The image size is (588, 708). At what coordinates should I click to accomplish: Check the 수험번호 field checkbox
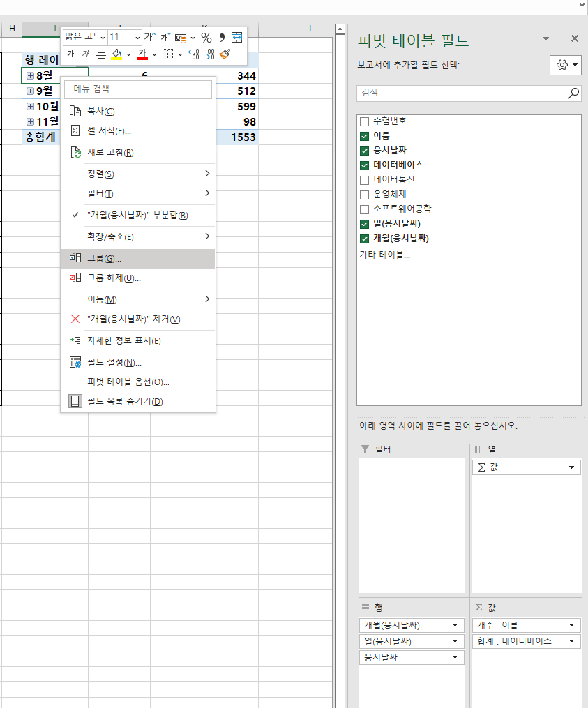(364, 121)
